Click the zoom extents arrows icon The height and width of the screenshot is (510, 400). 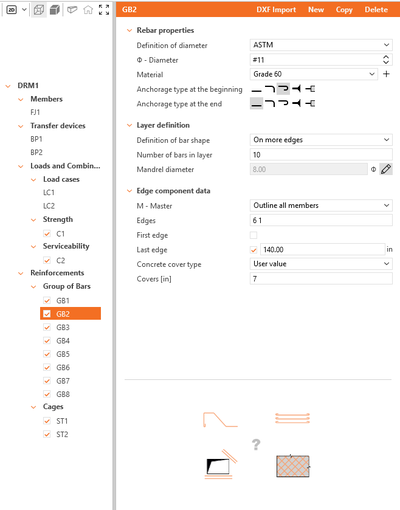coord(104,10)
